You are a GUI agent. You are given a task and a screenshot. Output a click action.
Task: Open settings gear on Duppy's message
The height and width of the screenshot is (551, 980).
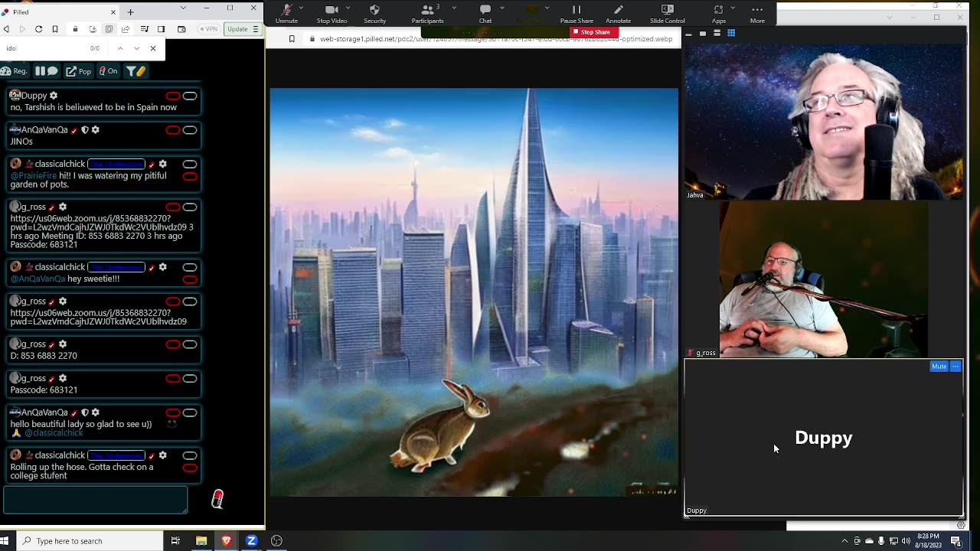[54, 96]
